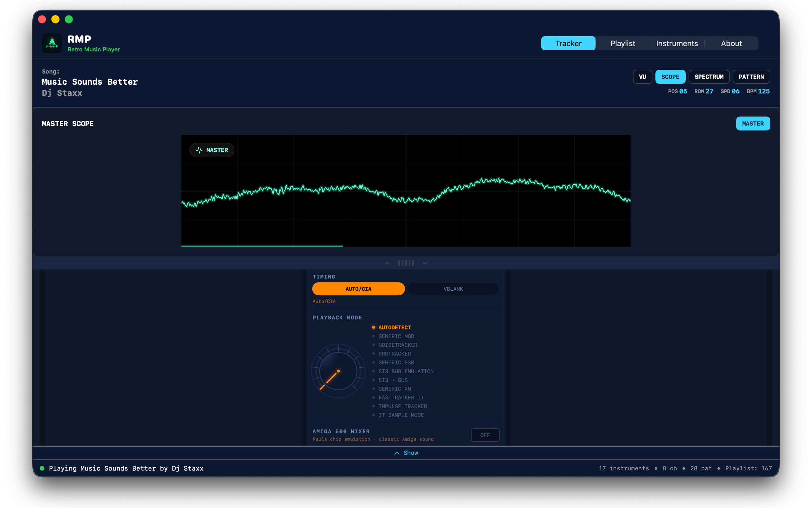The image size is (812, 508).
Task: Select GENERIC XM playback mode
Action: [x=391, y=388]
